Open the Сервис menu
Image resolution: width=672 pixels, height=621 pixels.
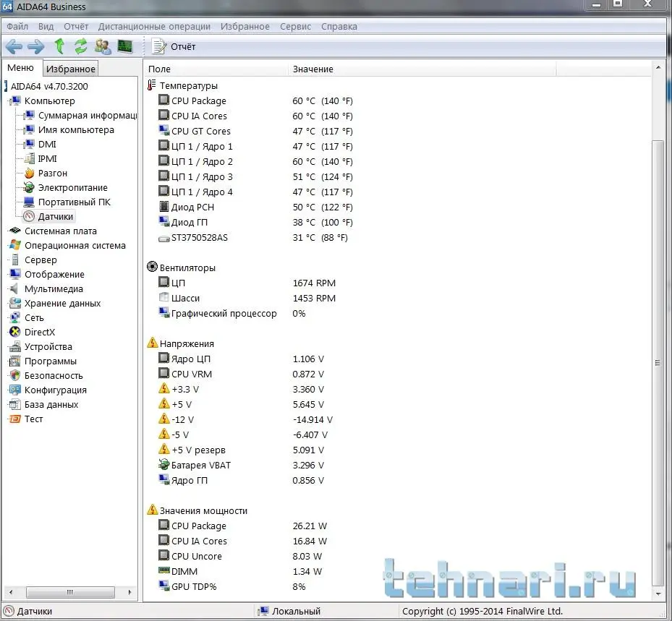coord(295,27)
